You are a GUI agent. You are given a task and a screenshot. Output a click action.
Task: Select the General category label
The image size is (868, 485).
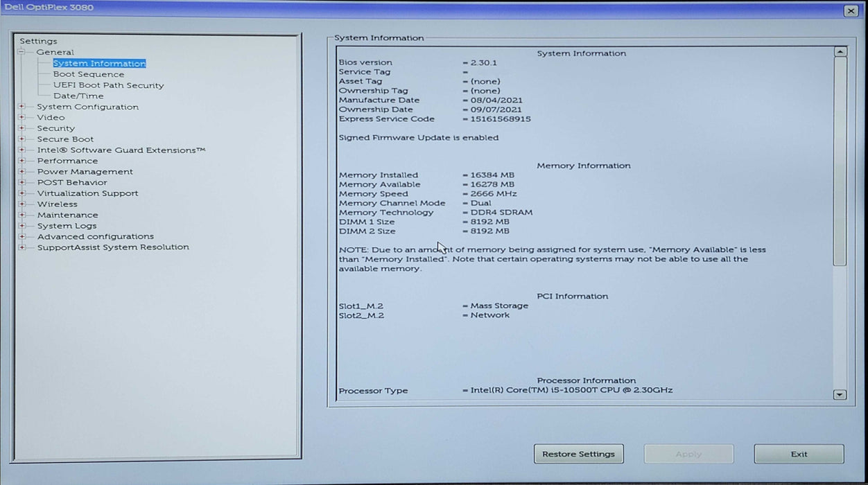pos(55,52)
